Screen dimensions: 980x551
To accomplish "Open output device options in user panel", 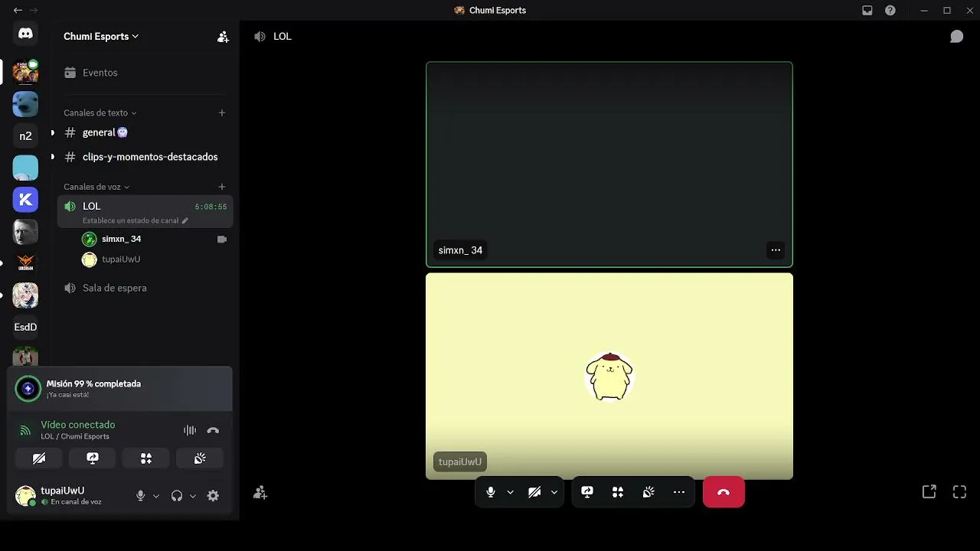I will point(193,496).
